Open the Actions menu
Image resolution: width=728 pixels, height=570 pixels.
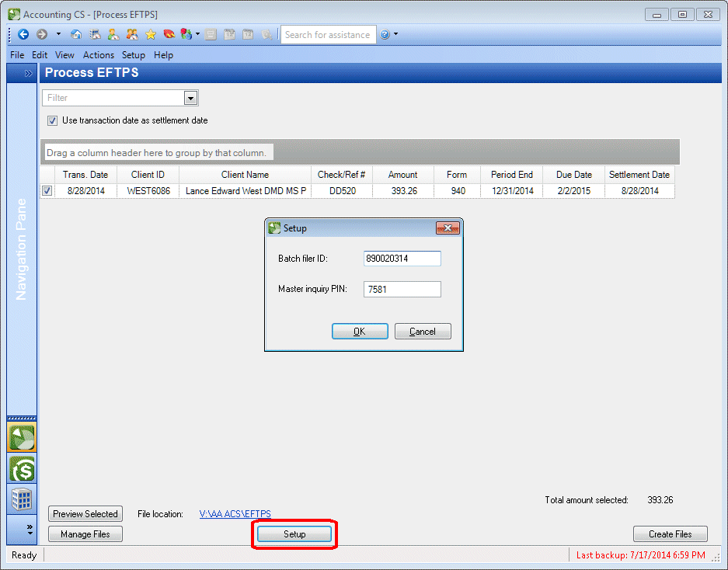pyautogui.click(x=98, y=55)
